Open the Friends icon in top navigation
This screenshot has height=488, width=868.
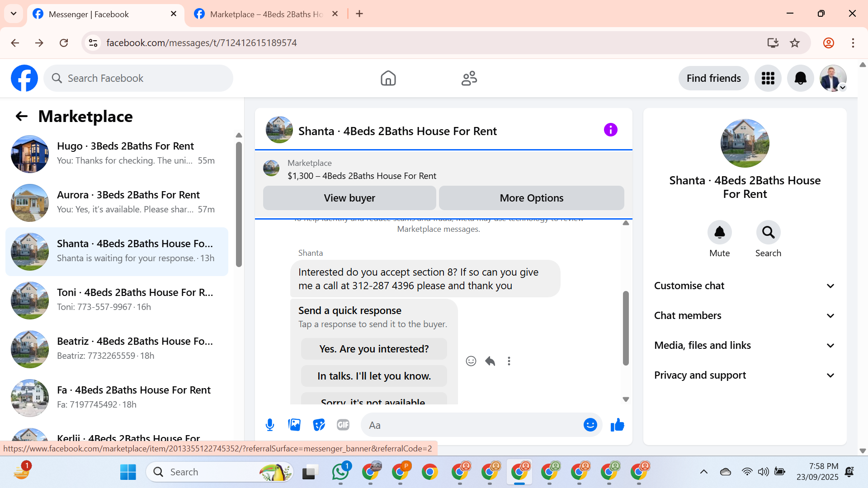coord(469,78)
